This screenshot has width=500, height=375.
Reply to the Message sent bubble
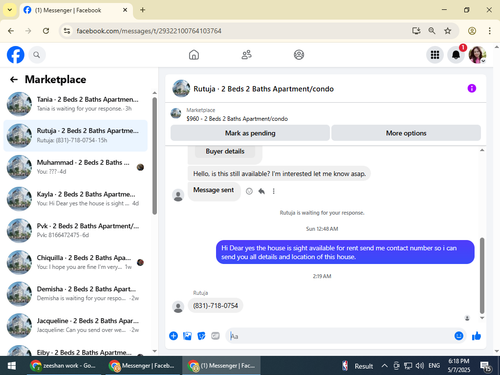pyautogui.click(x=262, y=191)
